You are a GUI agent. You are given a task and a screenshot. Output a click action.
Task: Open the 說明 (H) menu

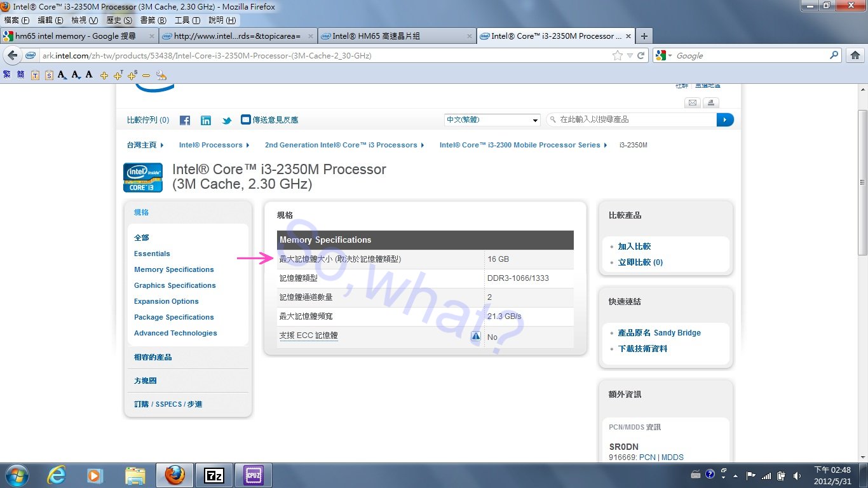[222, 20]
